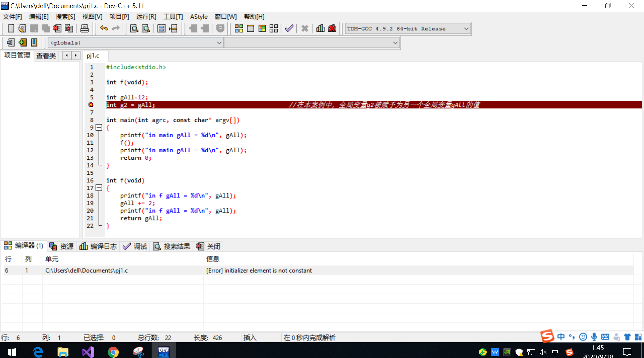Open Goto Line from toolbar
This screenshot has width=644, height=358.
click(173, 29)
